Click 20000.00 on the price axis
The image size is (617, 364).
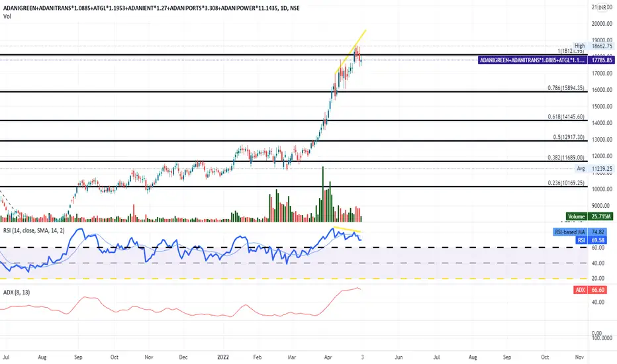[602, 24]
